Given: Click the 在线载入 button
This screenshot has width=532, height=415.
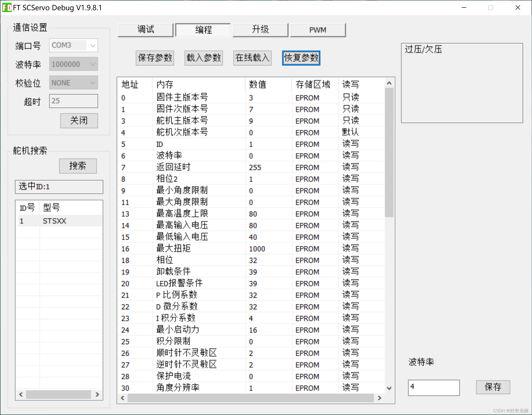Looking at the screenshot, I should click(252, 58).
